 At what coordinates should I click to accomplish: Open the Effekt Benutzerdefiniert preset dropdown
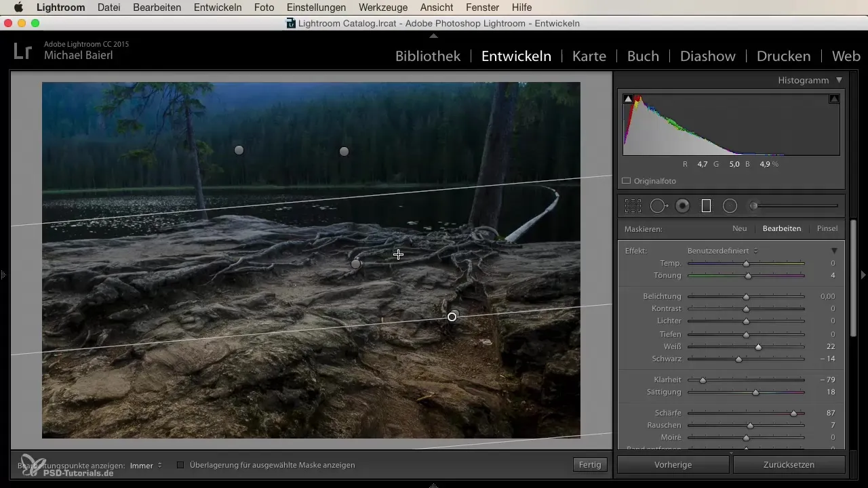(x=722, y=251)
